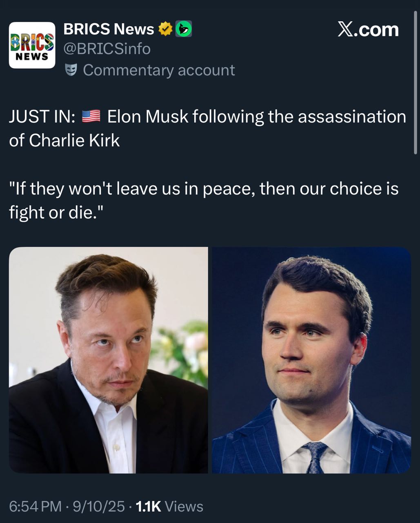Click the 1.1K view count
420x523 pixels.
click(148, 507)
